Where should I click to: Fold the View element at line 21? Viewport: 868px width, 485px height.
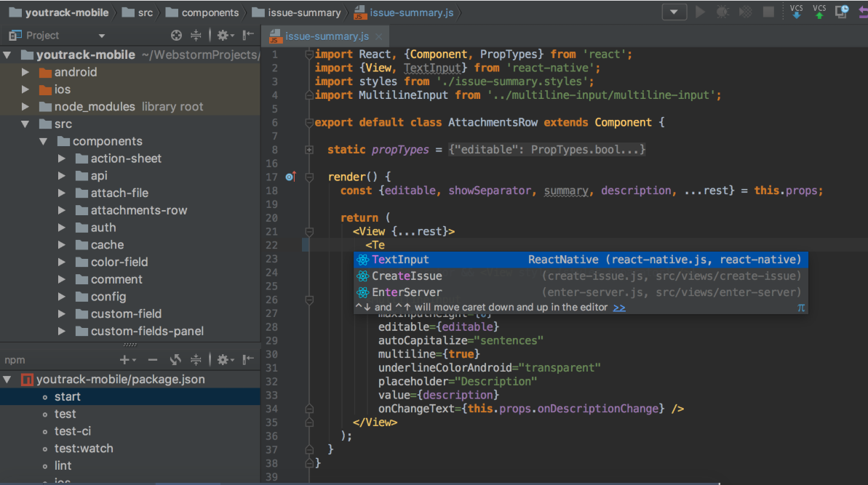[309, 232]
